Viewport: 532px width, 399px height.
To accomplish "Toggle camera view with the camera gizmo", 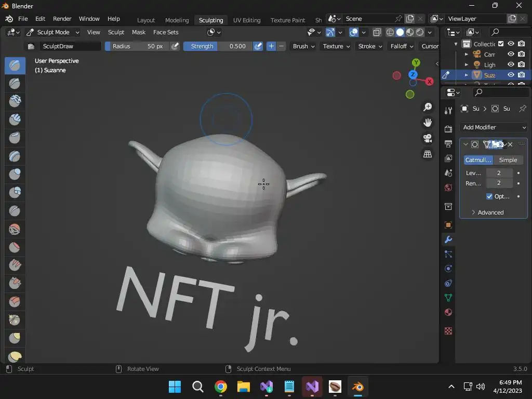I will point(428,138).
